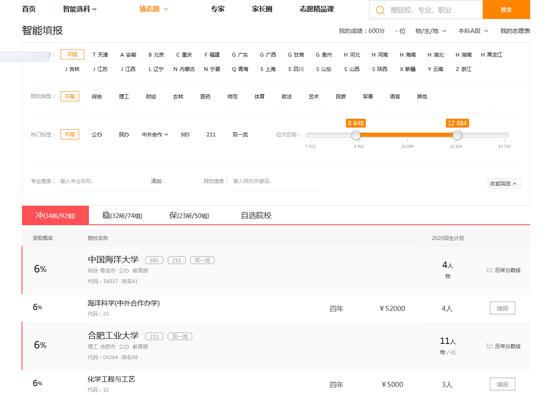Collapse filters with 收起筛选 button

(504, 183)
